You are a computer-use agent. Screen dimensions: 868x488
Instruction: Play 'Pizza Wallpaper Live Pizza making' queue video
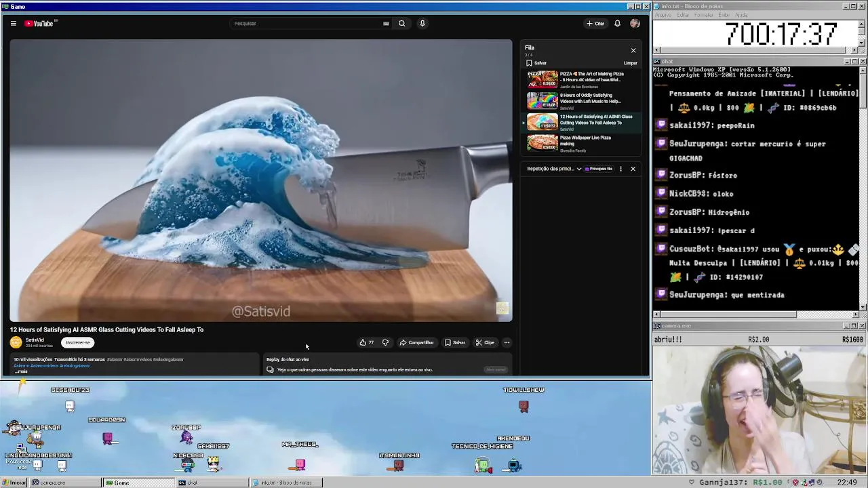(583, 144)
